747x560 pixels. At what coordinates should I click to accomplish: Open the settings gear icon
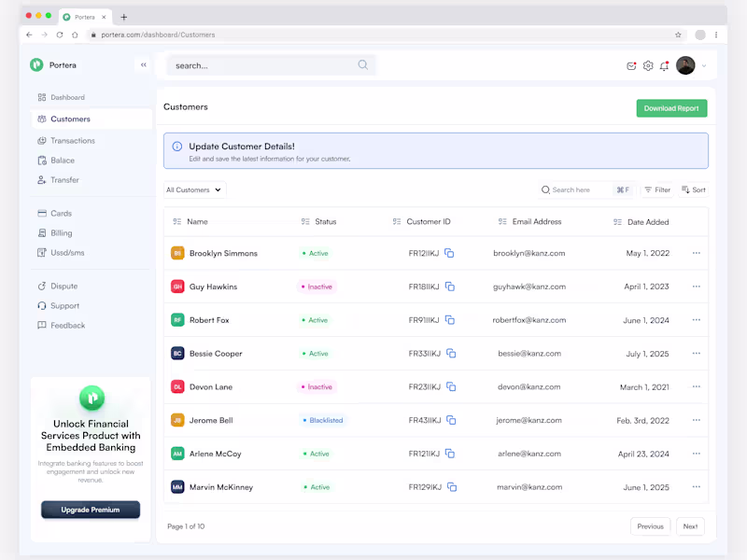(x=648, y=65)
